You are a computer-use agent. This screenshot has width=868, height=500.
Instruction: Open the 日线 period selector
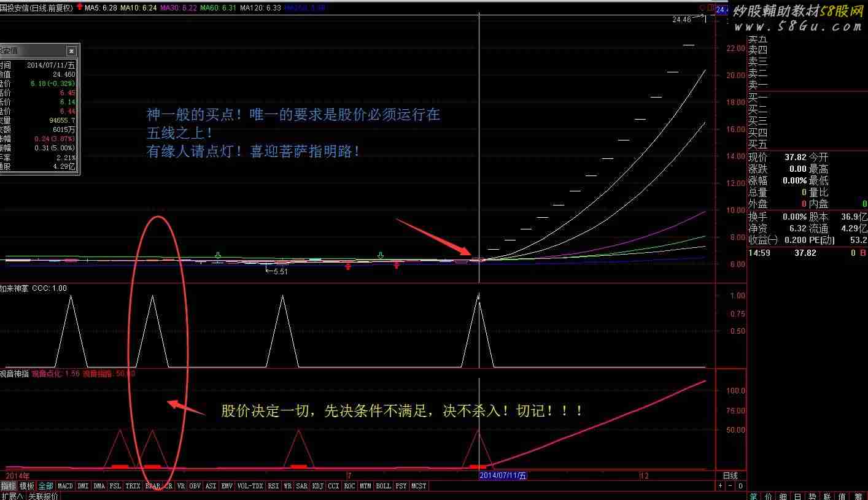pyautogui.click(x=730, y=475)
